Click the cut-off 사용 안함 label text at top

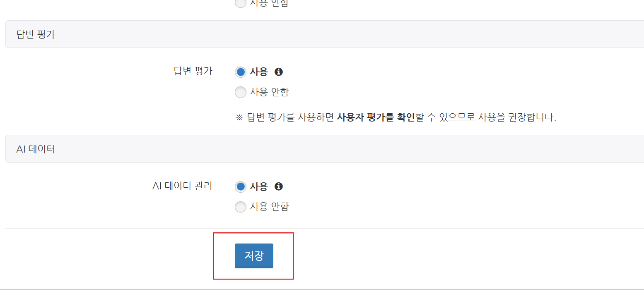[269, 3]
